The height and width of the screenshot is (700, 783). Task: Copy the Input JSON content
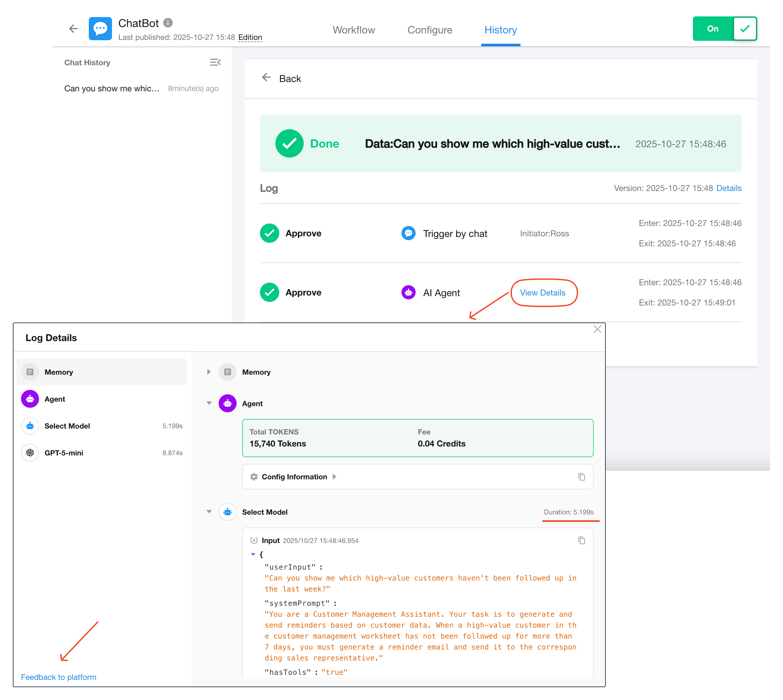pyautogui.click(x=581, y=541)
